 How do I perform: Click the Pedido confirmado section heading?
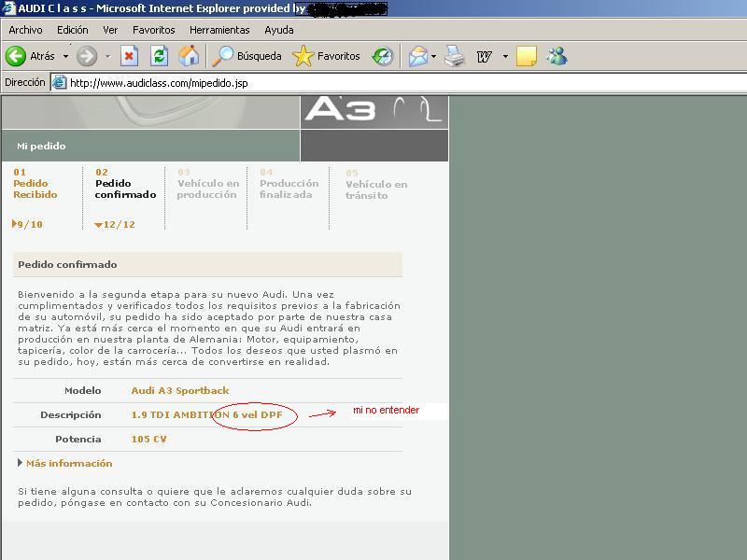[67, 264]
